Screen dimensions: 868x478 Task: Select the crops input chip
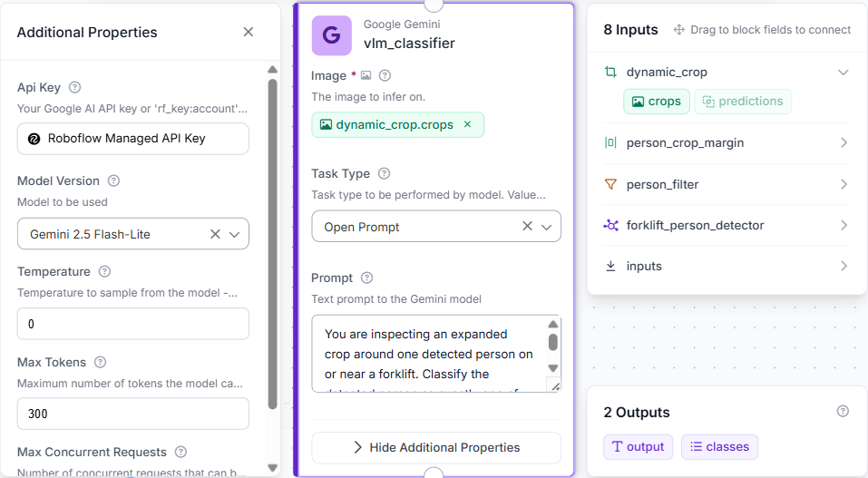click(x=657, y=102)
